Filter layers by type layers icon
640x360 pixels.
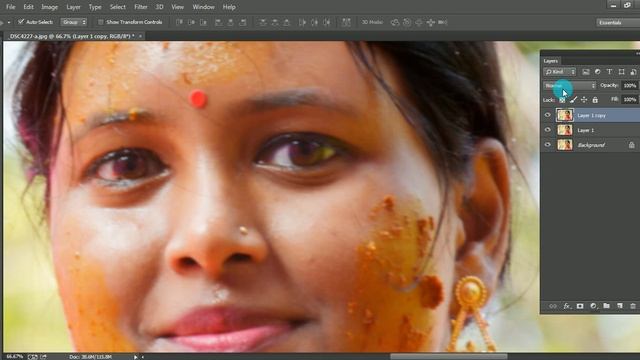609,72
